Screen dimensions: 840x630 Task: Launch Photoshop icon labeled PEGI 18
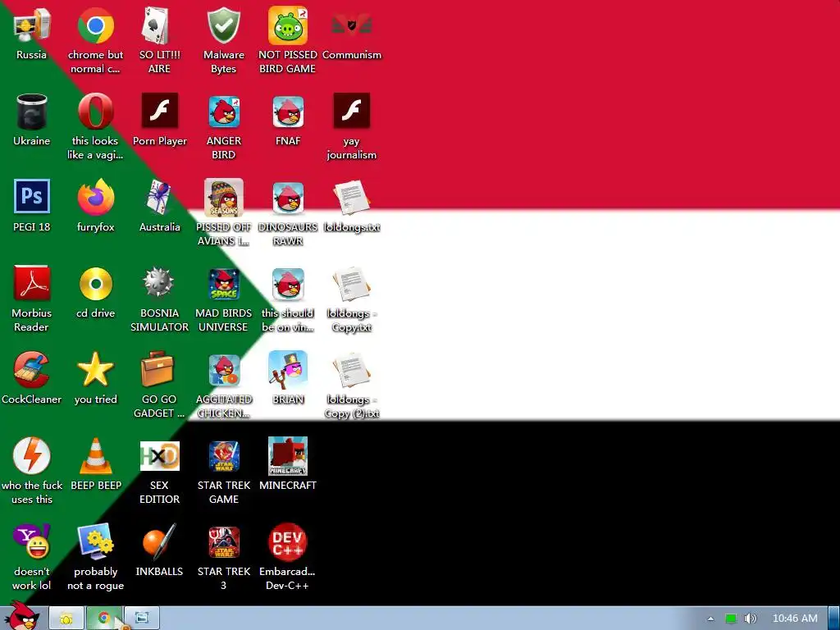point(32,197)
